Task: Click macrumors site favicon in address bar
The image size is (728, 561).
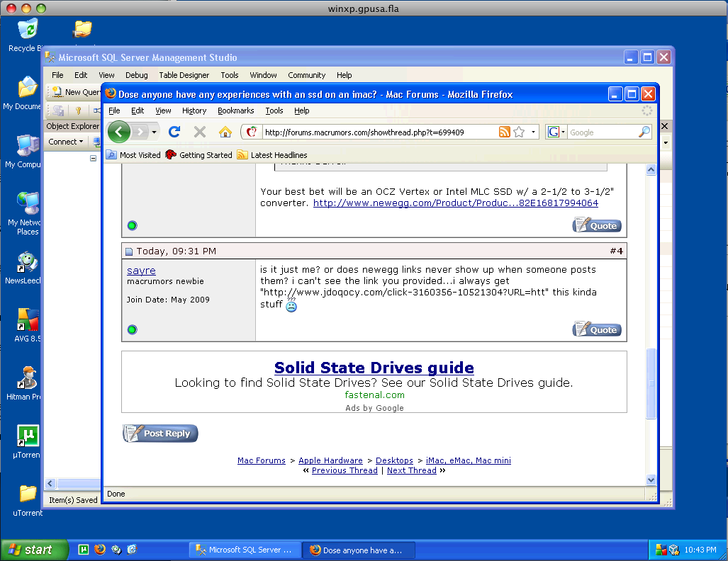Action: point(251,132)
